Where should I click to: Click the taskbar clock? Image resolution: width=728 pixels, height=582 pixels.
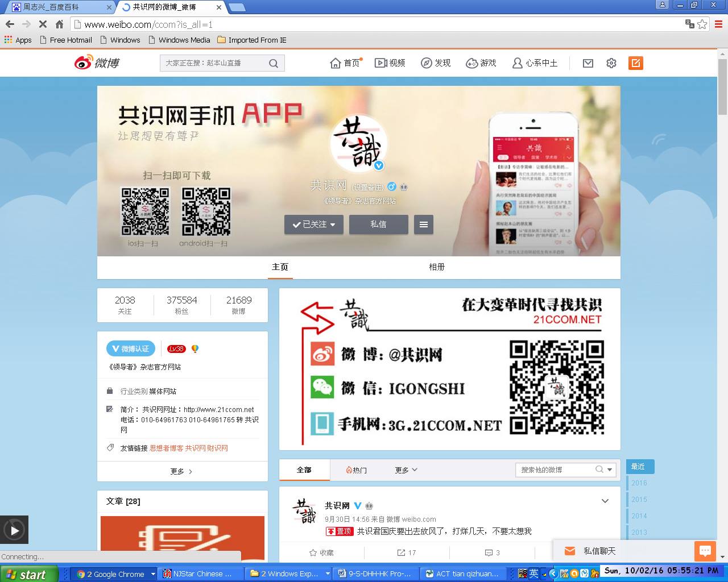[661, 571]
